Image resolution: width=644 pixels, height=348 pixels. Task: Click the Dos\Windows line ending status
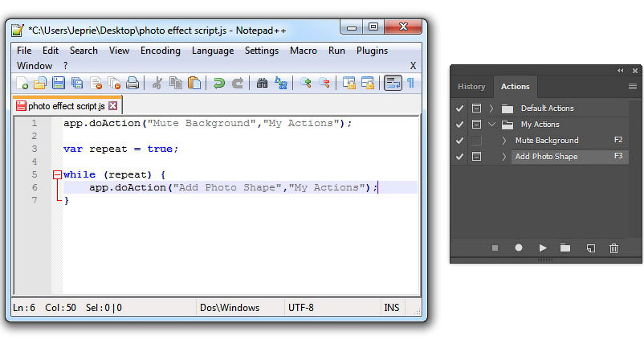tap(230, 308)
